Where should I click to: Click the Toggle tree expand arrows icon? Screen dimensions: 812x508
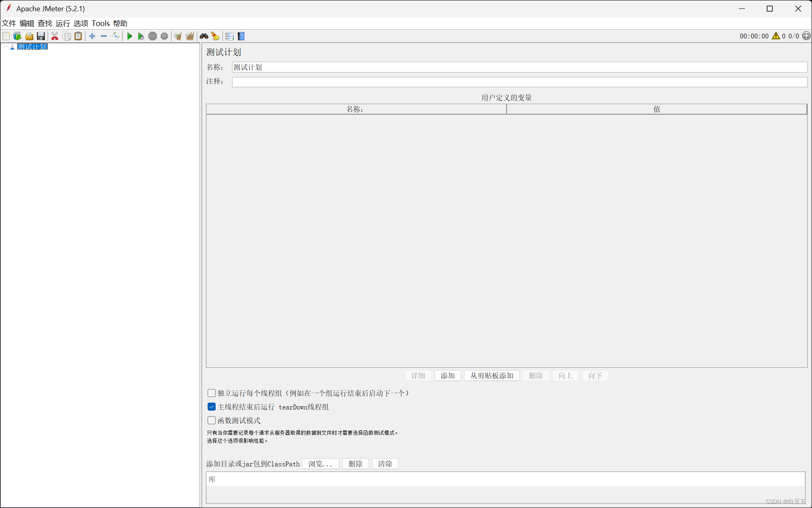click(115, 36)
